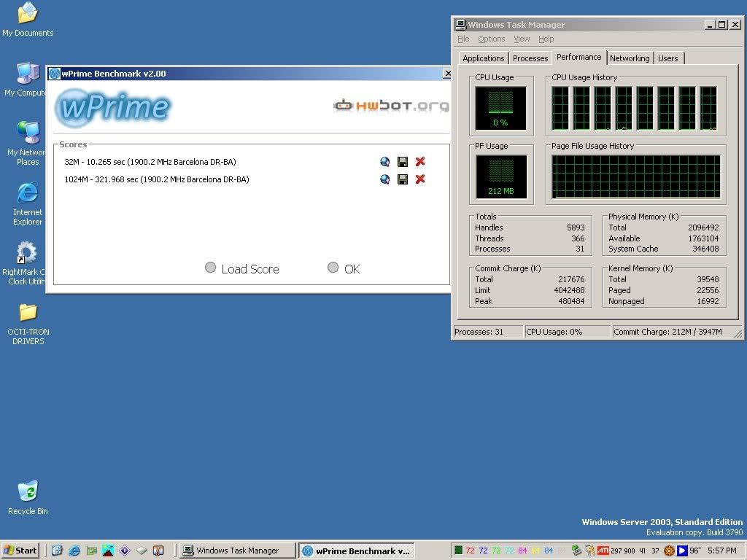This screenshot has height=560, width=747.
Task: Switch to the Processes tab
Action: coord(530,58)
